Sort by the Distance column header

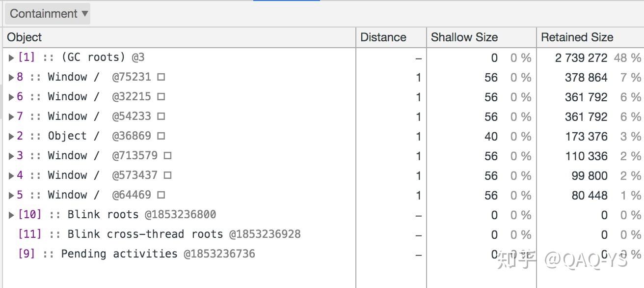[x=391, y=37]
